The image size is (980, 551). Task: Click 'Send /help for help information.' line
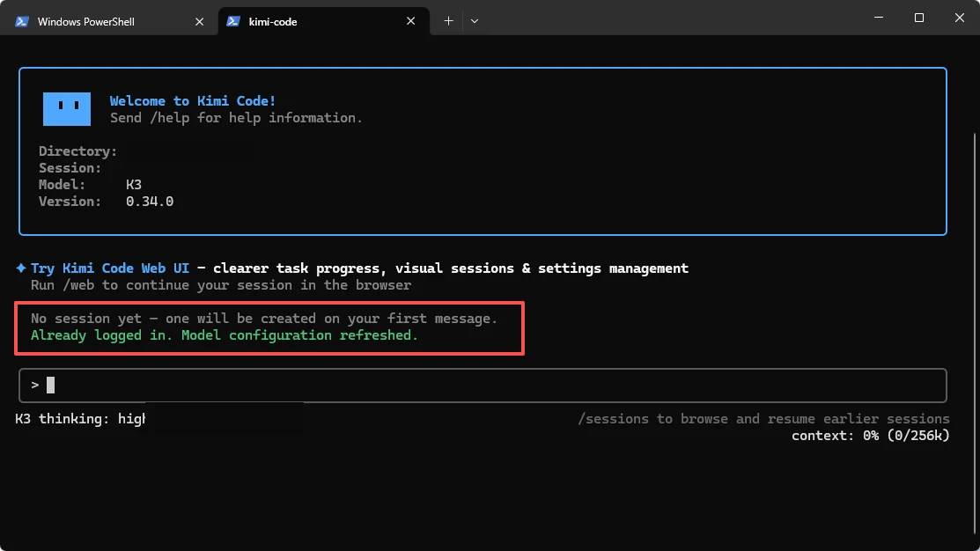[x=236, y=118]
